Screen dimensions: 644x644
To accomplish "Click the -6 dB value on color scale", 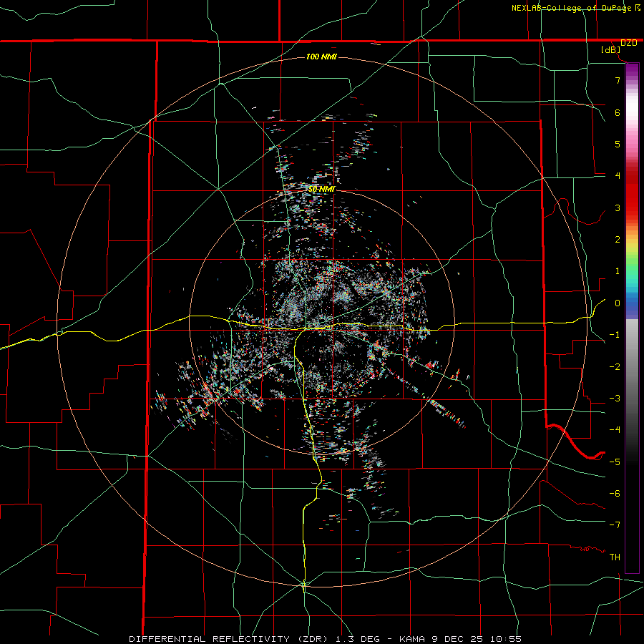I will click(x=615, y=494).
